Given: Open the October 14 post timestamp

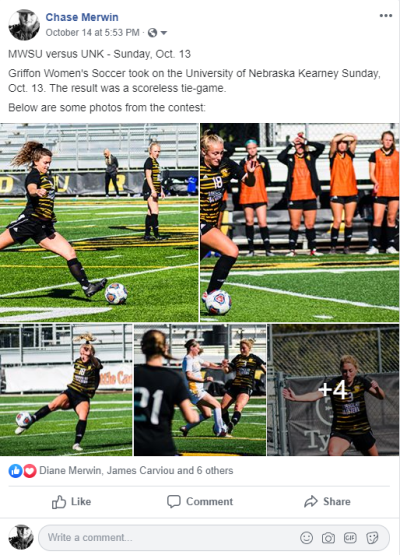Looking at the screenshot, I should coord(92,33).
